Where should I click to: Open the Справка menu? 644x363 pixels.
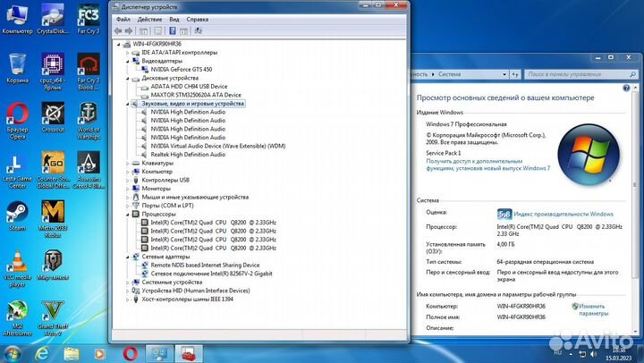pos(198,19)
